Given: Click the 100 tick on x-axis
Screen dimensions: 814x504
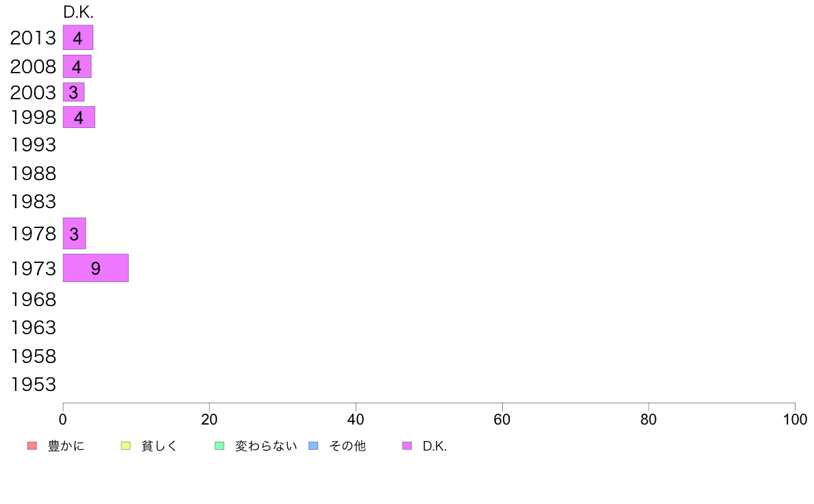Looking at the screenshot, I should (795, 419).
